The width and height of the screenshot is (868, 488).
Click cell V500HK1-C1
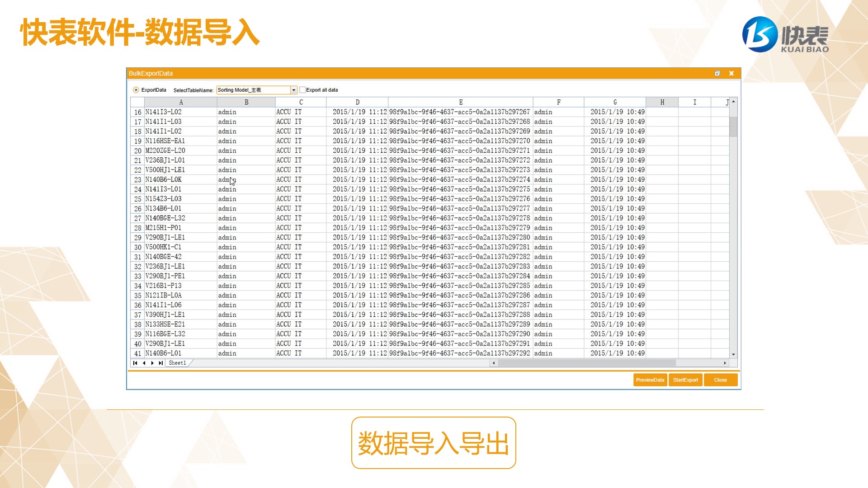tap(181, 247)
